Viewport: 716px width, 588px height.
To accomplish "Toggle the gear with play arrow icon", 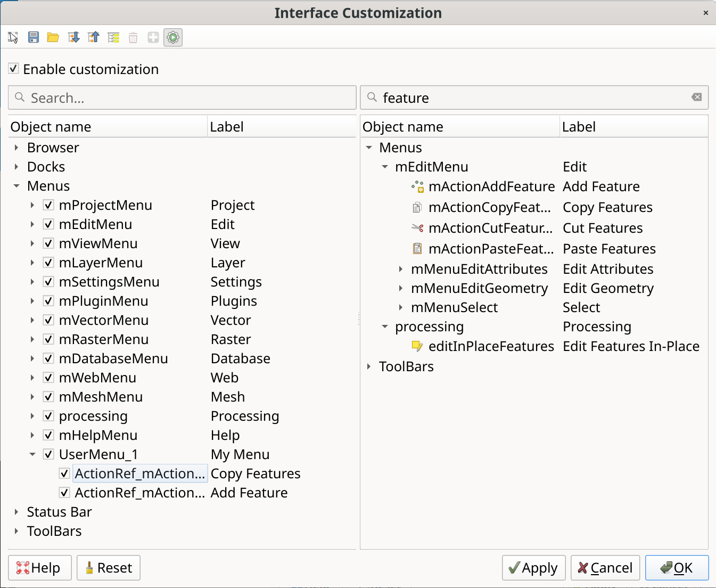I will pos(173,37).
